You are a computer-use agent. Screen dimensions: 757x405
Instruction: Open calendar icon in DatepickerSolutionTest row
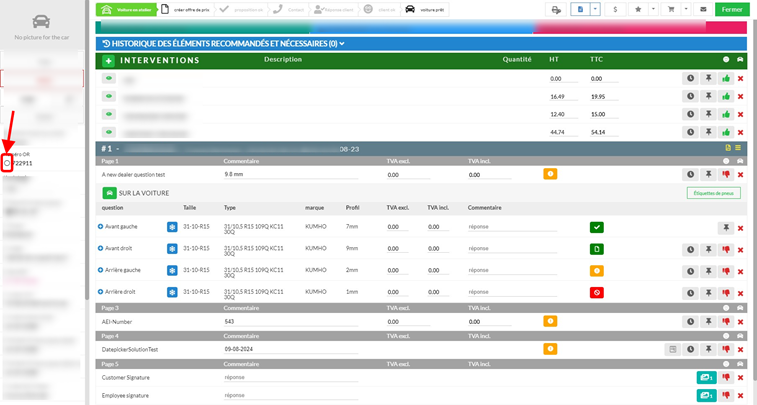click(673, 349)
